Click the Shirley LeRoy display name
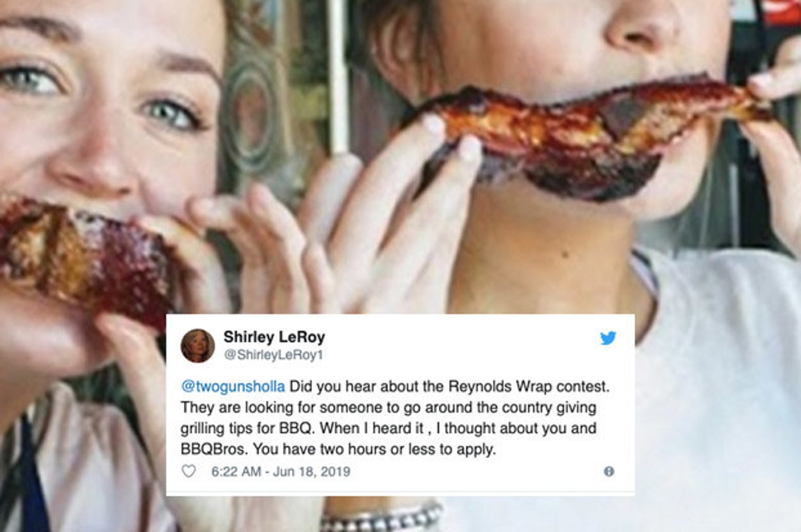Viewport: 801px width, 532px height. 274,337
